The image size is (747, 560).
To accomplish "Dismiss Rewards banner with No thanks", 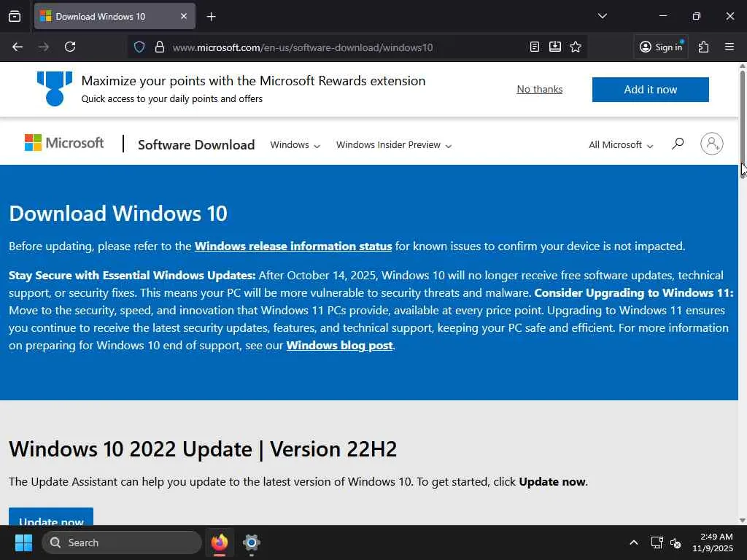I will point(540,90).
